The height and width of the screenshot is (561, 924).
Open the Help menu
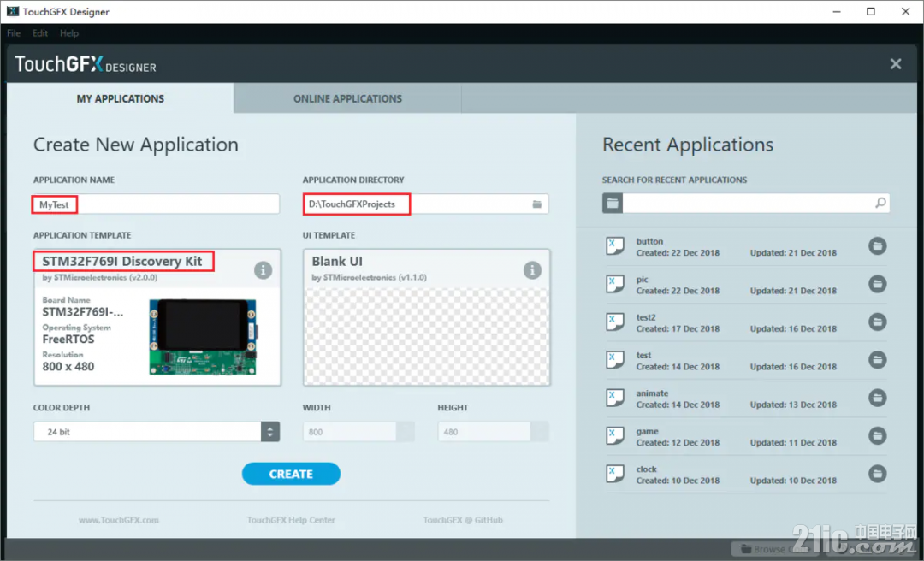69,33
